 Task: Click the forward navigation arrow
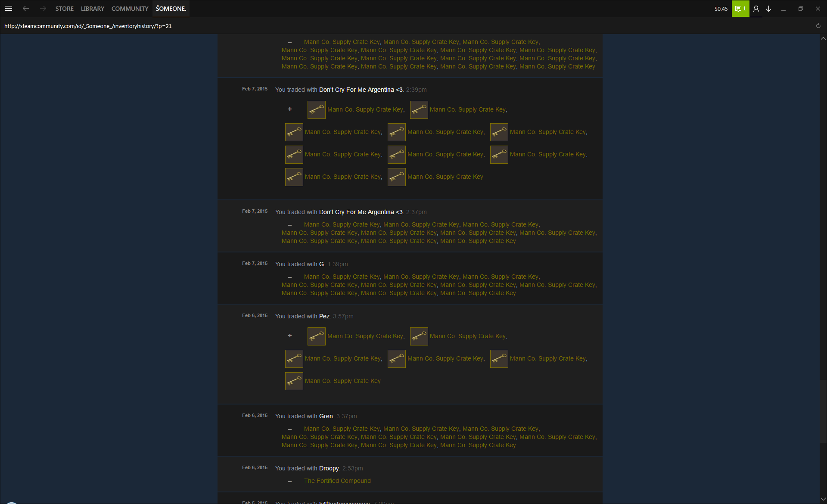pos(43,9)
